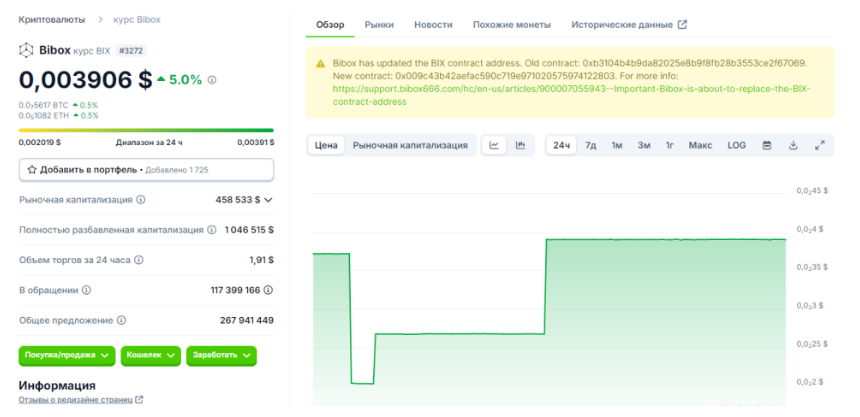The width and height of the screenshot is (860, 417).
Task: Click external link icon after Исторические данные
Action: pyautogui.click(x=682, y=25)
